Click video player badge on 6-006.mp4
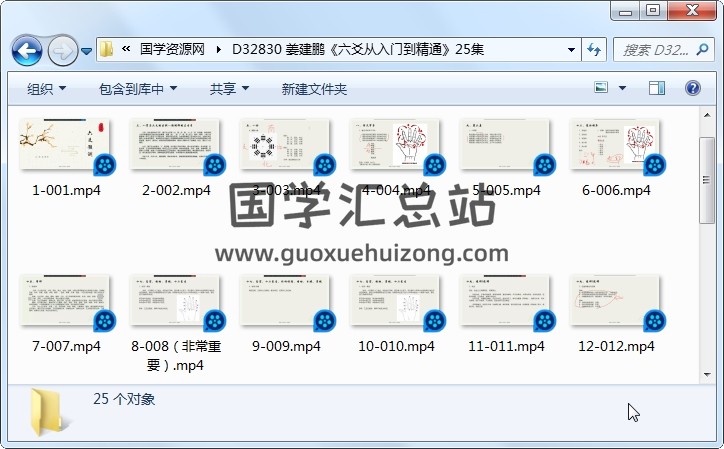724x449 pixels. click(x=654, y=165)
